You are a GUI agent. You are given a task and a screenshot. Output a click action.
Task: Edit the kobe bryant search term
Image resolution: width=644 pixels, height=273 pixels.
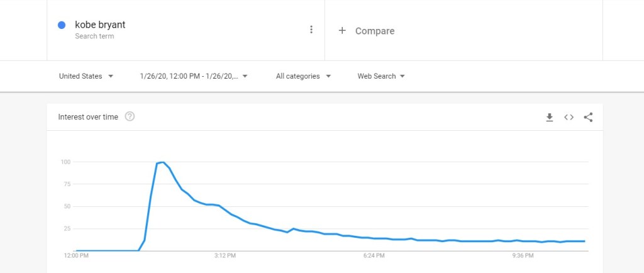[99, 25]
